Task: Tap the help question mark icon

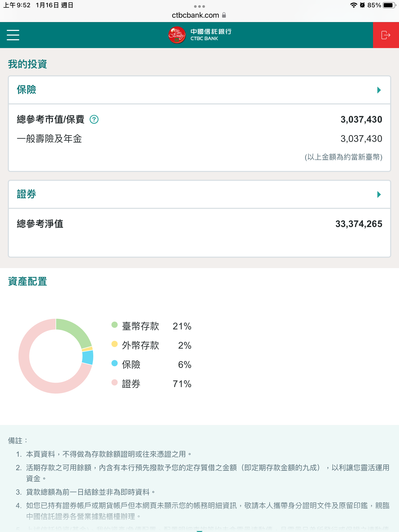Action: coord(94,119)
